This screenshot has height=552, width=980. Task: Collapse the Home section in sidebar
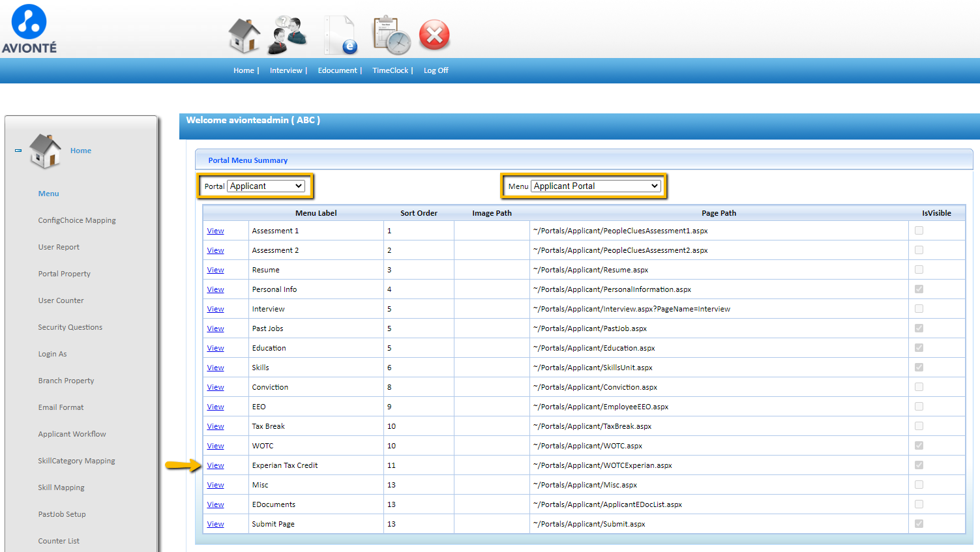(18, 151)
